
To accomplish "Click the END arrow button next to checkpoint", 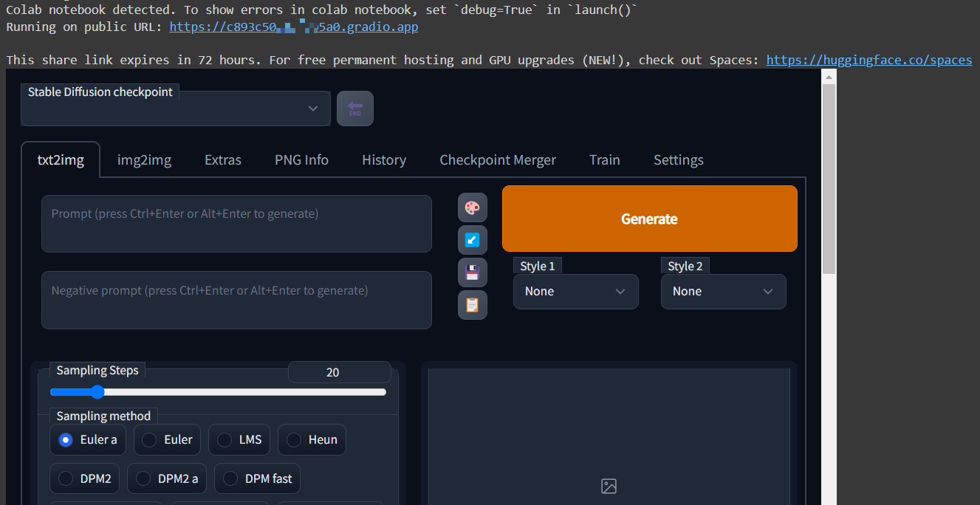I will point(354,109).
